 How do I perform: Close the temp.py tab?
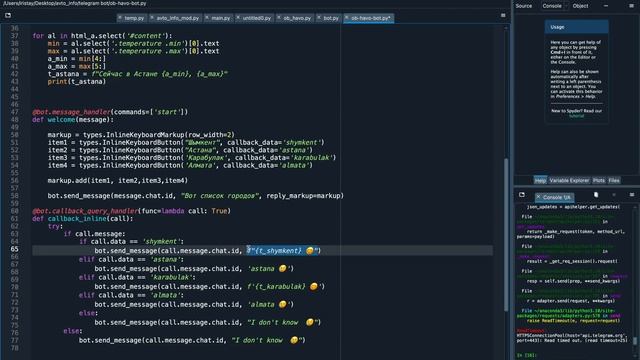120,18
